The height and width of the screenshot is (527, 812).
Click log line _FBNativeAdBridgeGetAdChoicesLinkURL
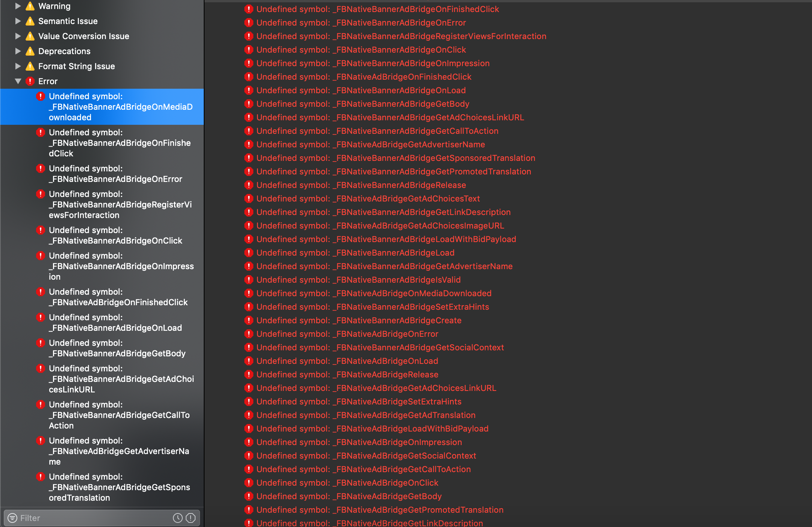[376, 388]
